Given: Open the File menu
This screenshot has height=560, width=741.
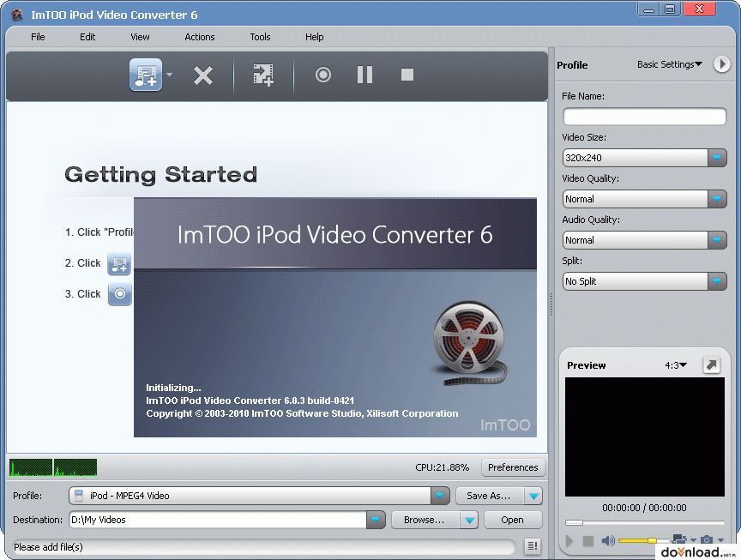Looking at the screenshot, I should (x=38, y=37).
